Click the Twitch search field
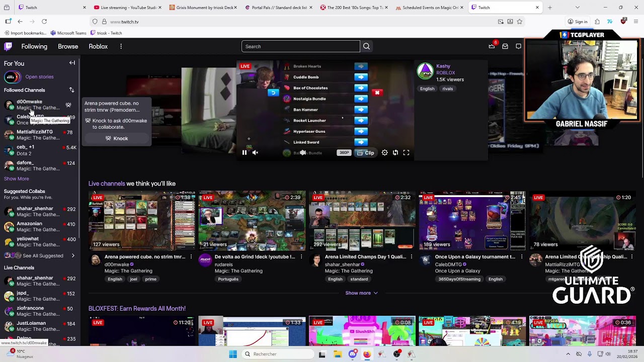 tap(301, 46)
